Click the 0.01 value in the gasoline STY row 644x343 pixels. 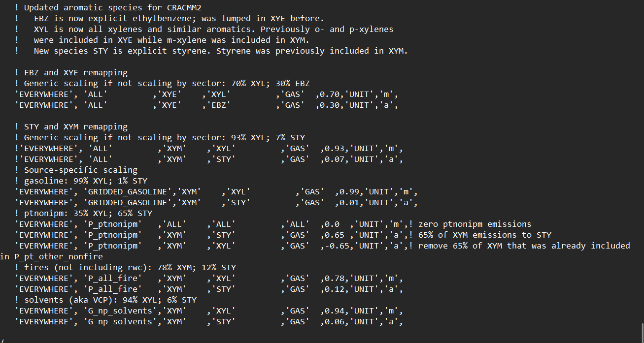coord(344,203)
